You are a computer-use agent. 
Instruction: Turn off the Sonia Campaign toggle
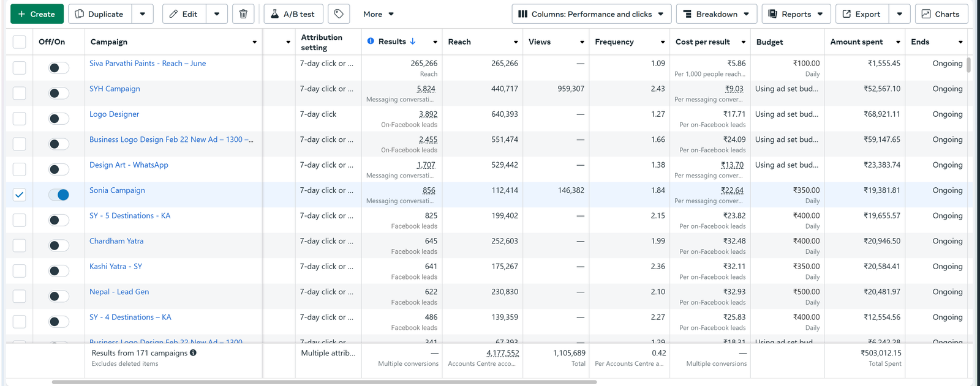point(59,195)
